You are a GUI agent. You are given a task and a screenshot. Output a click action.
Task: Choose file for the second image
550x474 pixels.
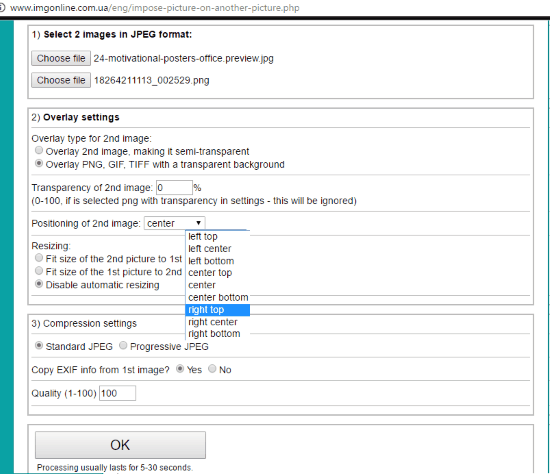coord(61,80)
